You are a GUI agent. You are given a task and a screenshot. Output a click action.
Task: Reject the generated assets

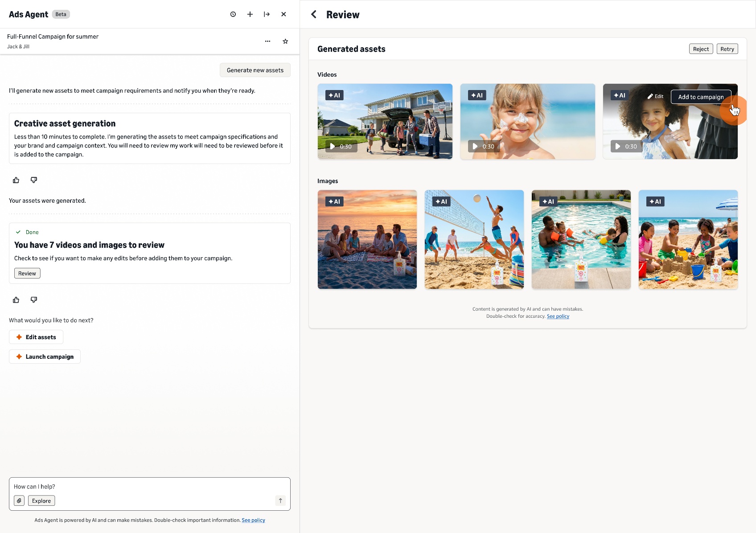pos(701,49)
